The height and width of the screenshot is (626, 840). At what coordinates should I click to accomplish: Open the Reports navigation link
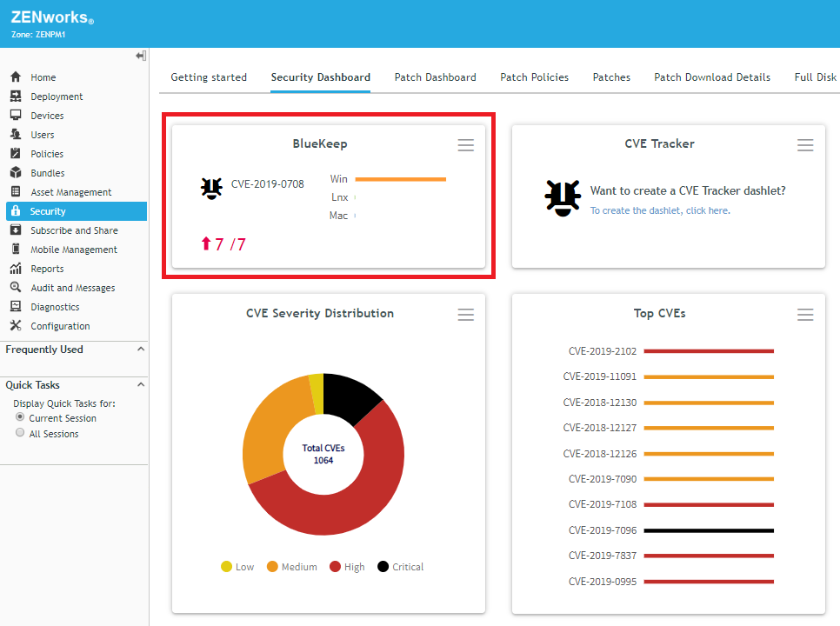pos(47,269)
